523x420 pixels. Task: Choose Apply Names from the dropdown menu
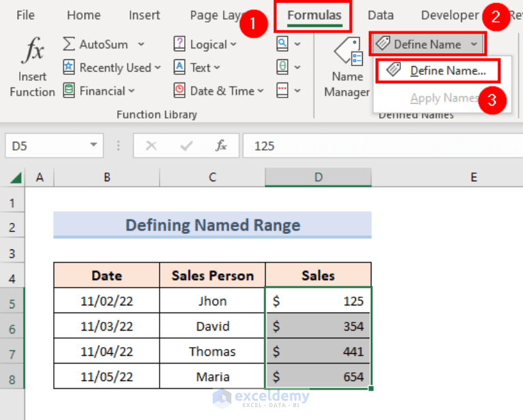pyautogui.click(x=444, y=98)
